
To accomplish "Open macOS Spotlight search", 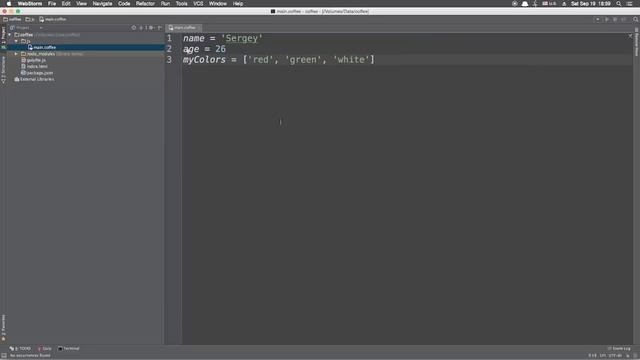I will pos(619,4).
